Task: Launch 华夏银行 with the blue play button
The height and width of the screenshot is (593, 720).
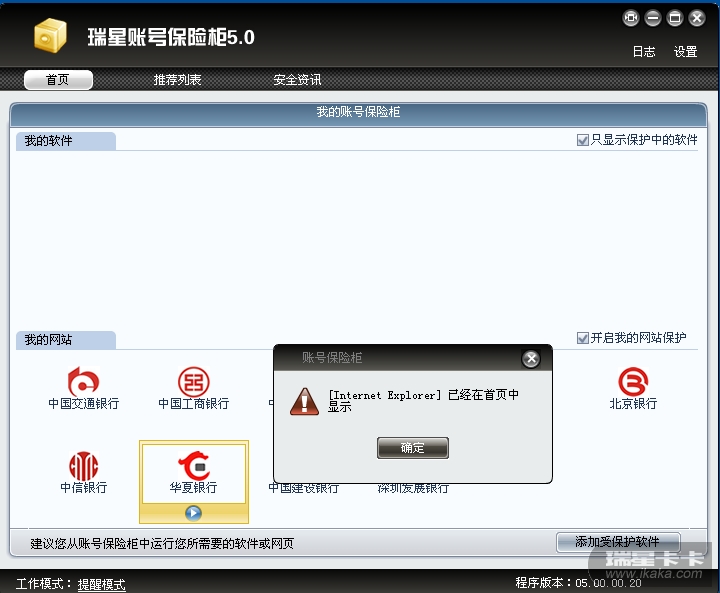Action: coord(193,513)
